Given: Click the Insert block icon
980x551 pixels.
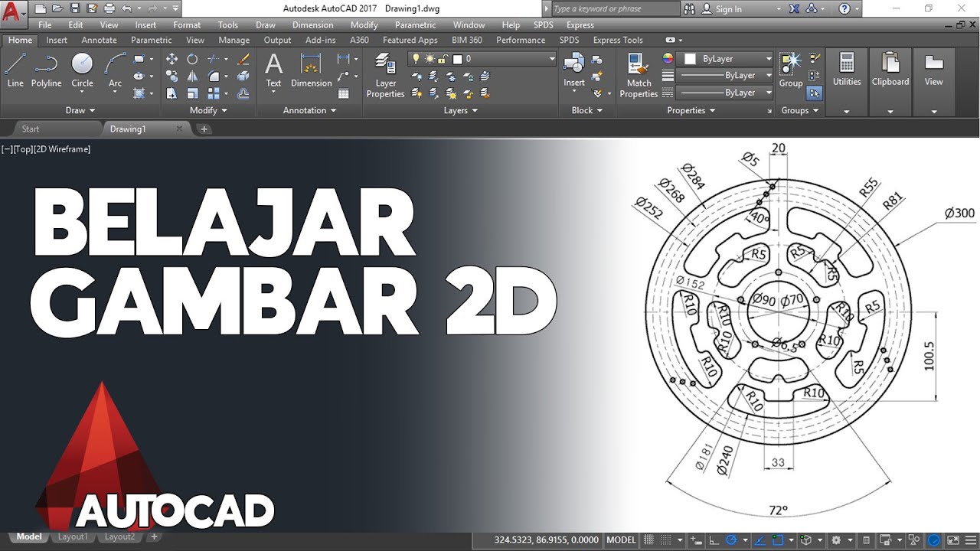Looking at the screenshot, I should (x=574, y=70).
